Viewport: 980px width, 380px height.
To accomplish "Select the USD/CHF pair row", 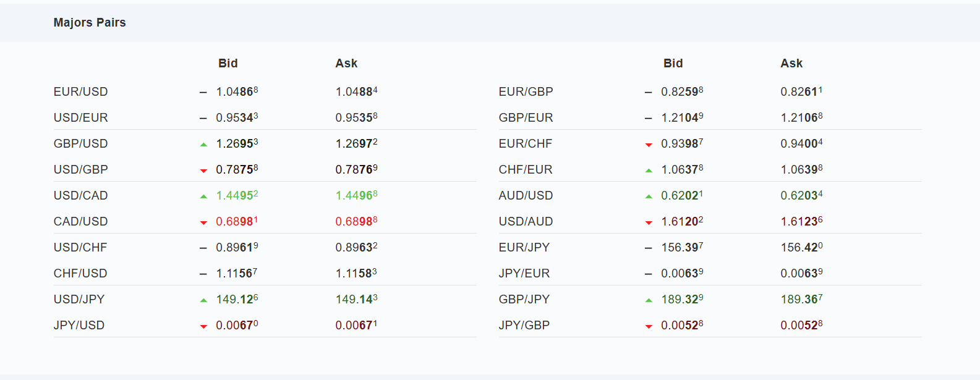I will coord(80,247).
